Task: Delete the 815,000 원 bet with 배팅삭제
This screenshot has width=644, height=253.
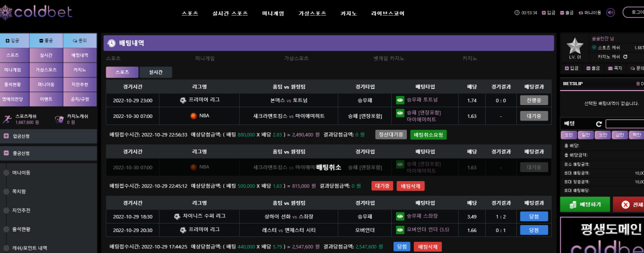Action: tap(411, 186)
